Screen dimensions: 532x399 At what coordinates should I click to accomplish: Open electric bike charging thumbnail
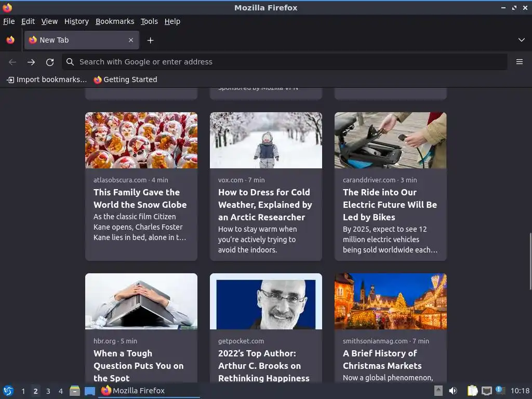pos(391,140)
